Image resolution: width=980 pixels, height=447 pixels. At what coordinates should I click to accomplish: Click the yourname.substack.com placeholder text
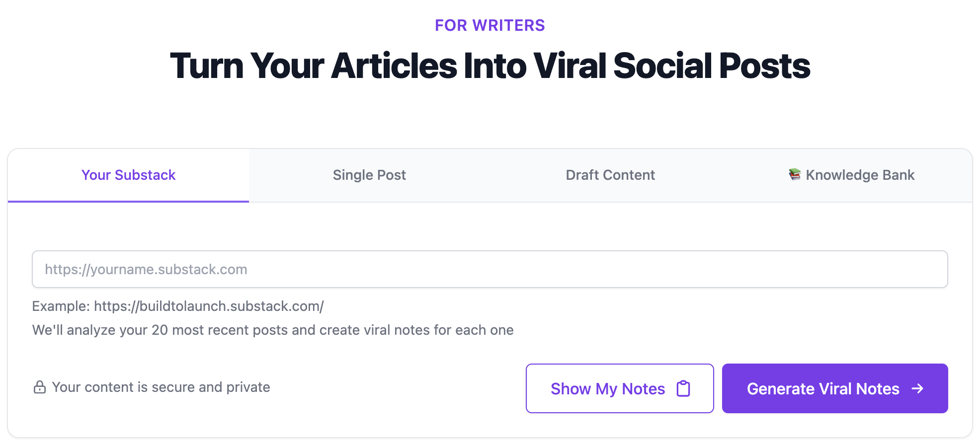(x=146, y=269)
